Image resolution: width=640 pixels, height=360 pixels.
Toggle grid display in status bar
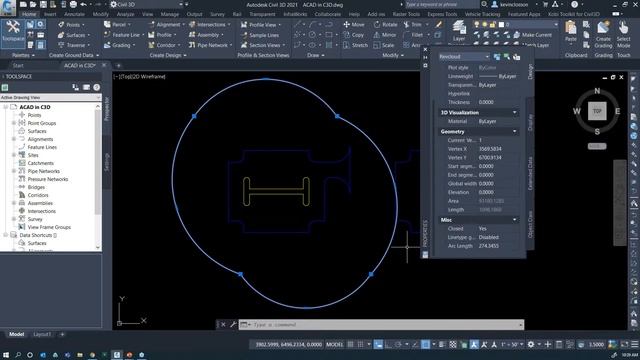[351, 344]
